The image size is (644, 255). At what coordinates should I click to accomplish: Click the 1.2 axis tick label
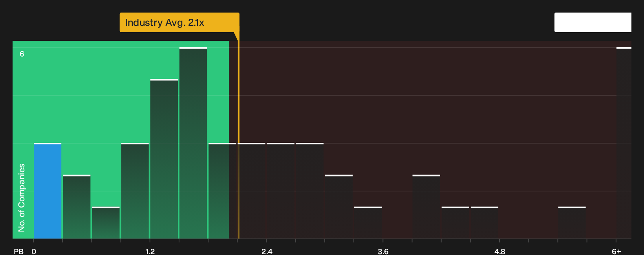(150, 251)
